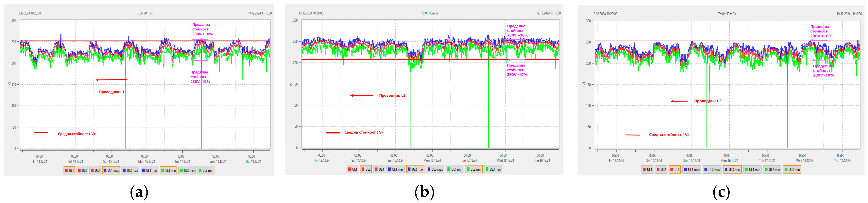The image size is (868, 203).
Task: Toggle UL3 min legend button in chart (c)
Action: tap(792, 170)
